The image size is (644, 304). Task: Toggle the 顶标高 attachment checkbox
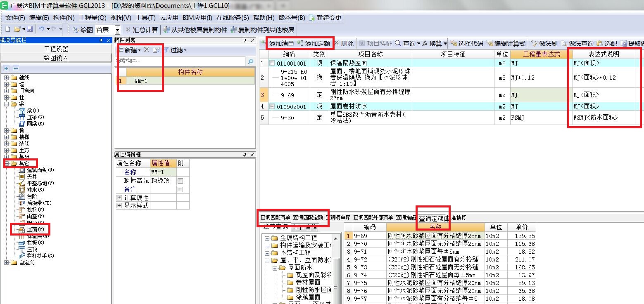coord(180,181)
